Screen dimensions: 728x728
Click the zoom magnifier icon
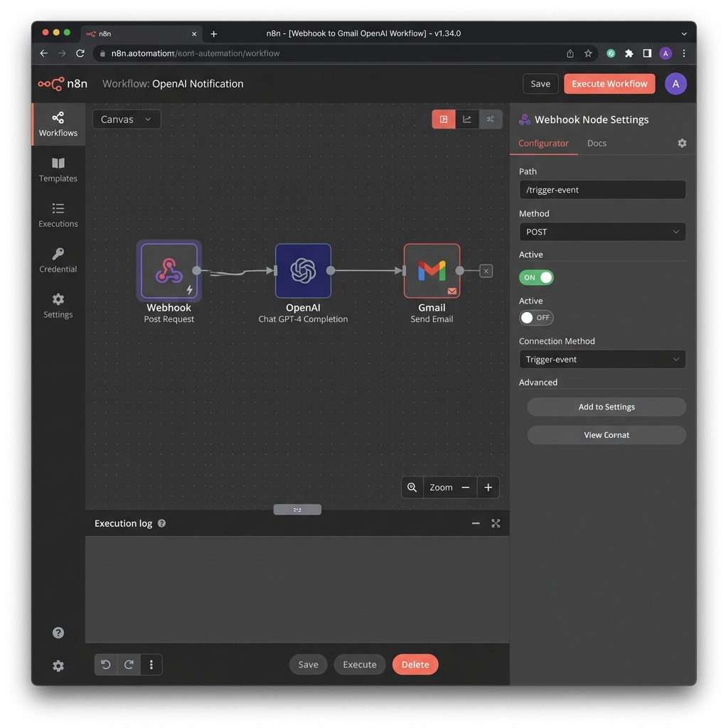(x=412, y=488)
